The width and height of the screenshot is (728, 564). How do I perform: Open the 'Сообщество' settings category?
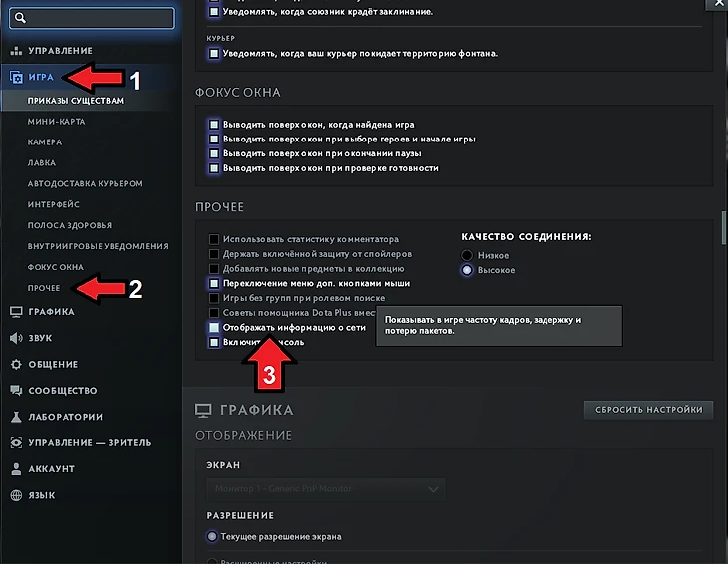[x=62, y=391]
